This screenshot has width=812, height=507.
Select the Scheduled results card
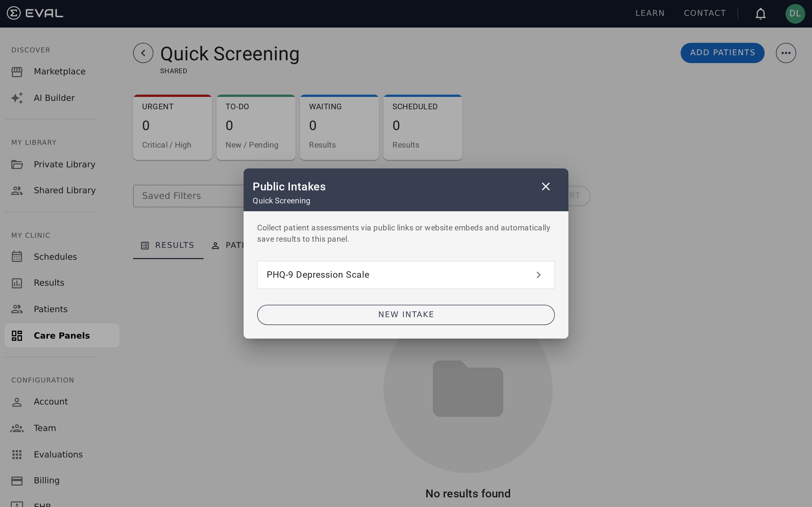[x=422, y=127]
